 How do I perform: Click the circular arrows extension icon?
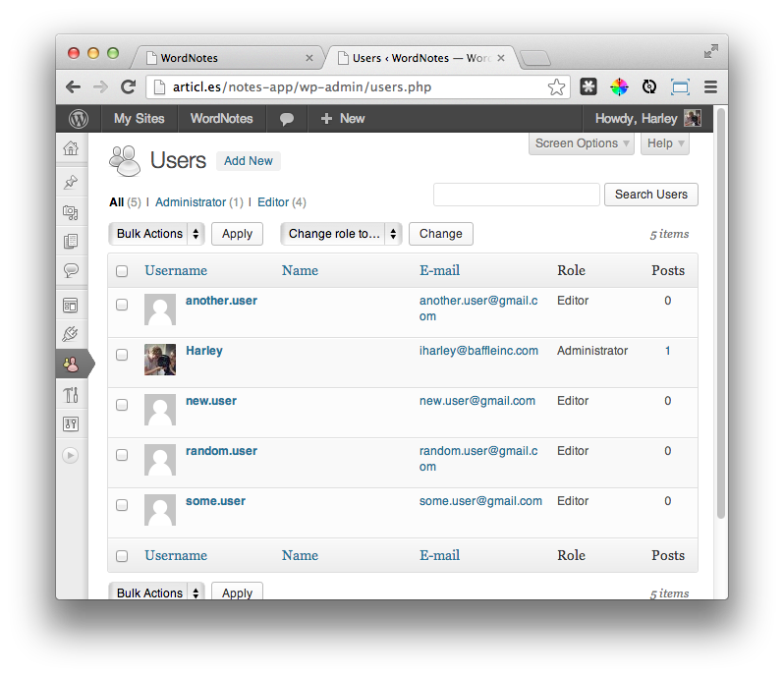[x=649, y=87]
